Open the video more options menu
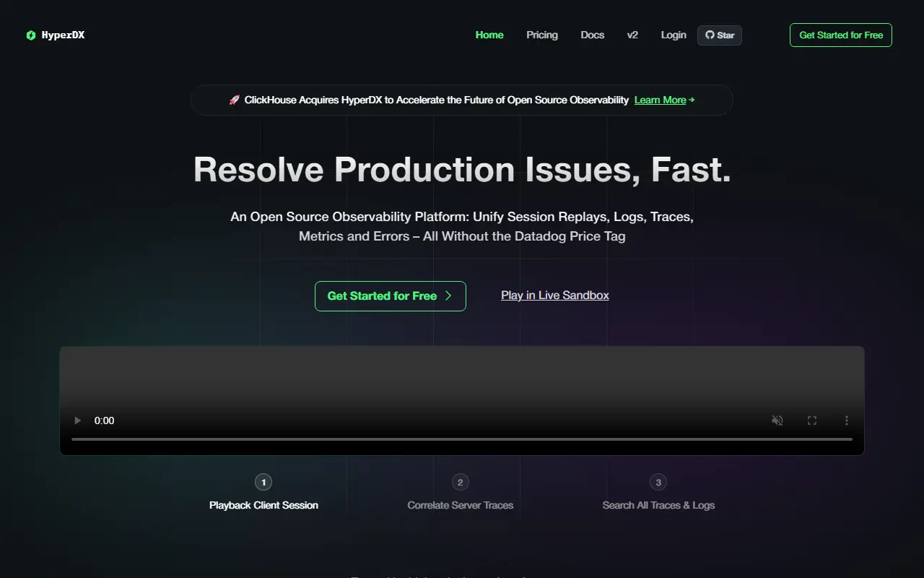 pos(847,420)
